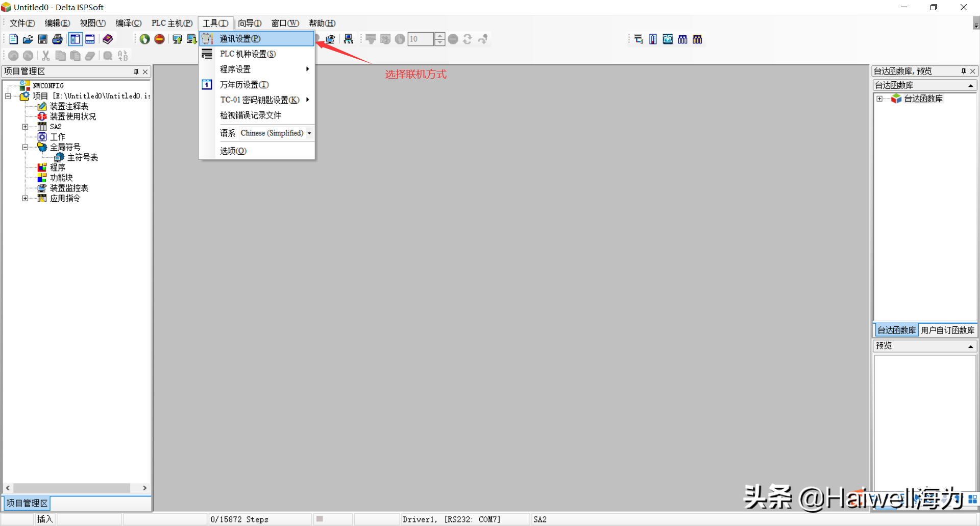Click the green Run PLC icon
The height and width of the screenshot is (526, 980).
coord(145,39)
